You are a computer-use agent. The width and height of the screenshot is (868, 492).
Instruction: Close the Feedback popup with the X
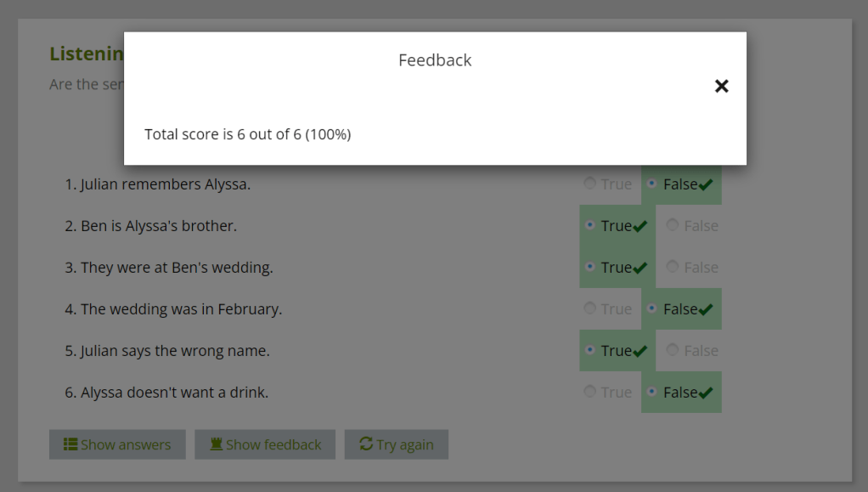pyautogui.click(x=721, y=86)
